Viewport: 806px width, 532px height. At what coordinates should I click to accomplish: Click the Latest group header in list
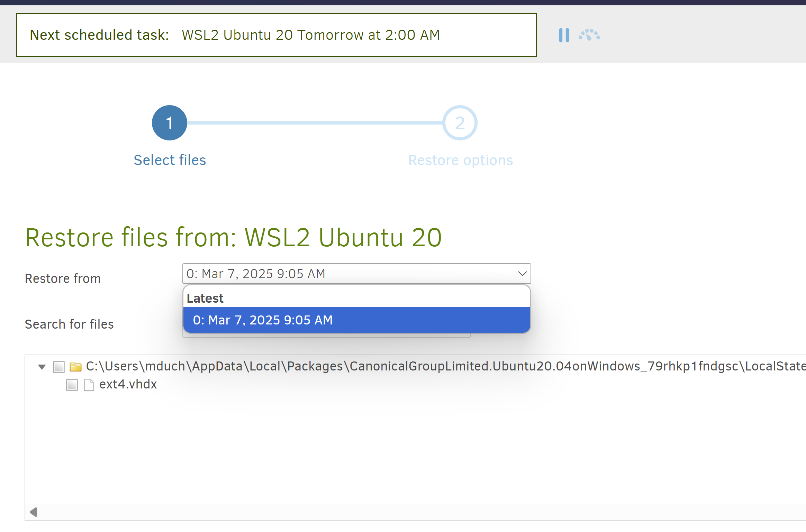pos(205,298)
